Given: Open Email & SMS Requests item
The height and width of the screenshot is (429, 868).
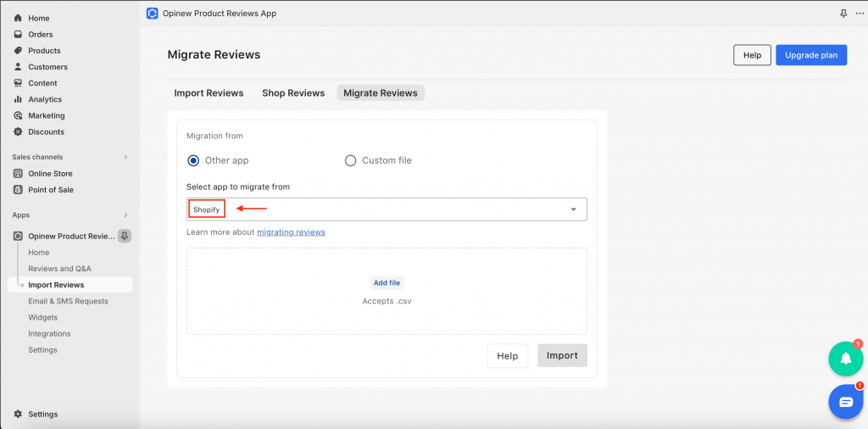Looking at the screenshot, I should (x=68, y=301).
